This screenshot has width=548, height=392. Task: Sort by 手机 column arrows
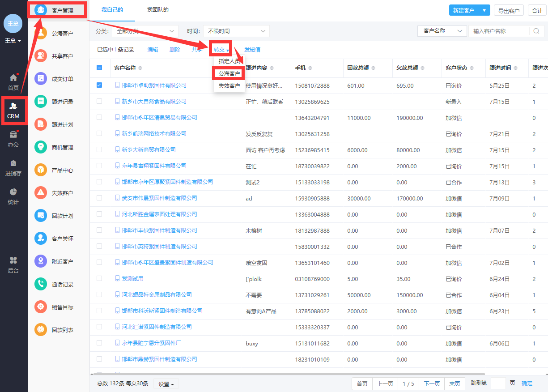pos(310,68)
